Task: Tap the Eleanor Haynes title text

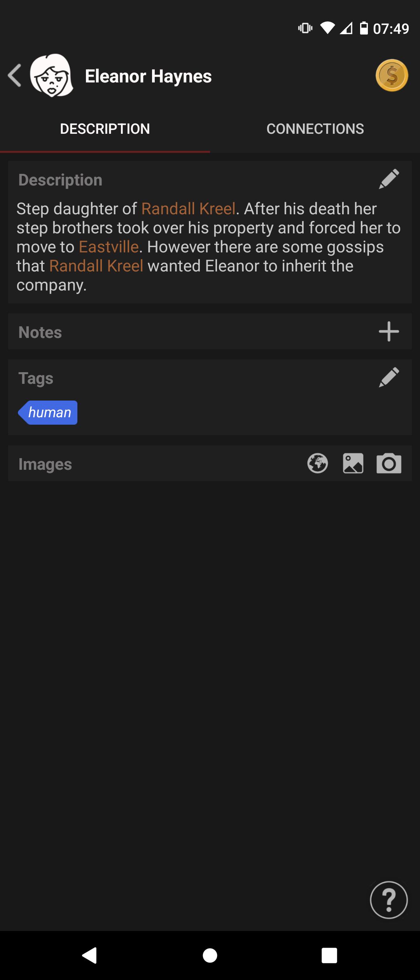Action: (x=148, y=76)
